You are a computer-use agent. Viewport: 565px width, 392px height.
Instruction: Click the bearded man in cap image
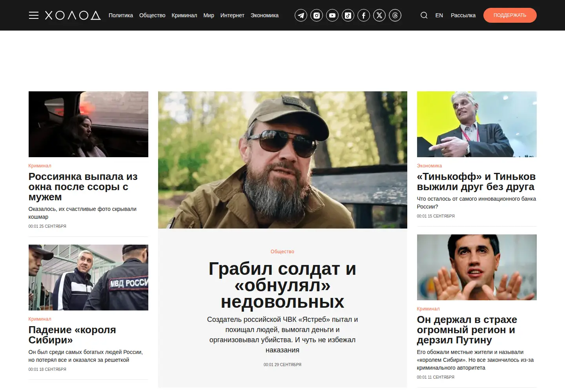282,160
